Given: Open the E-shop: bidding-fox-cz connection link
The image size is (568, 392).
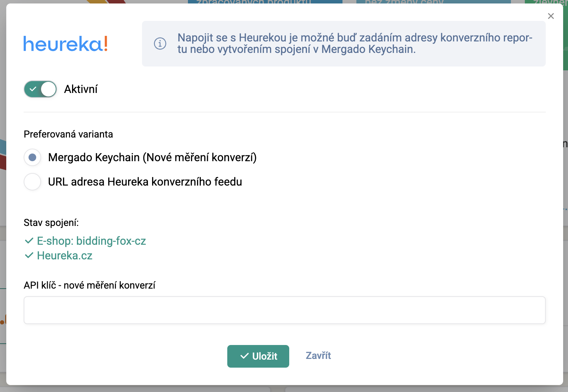Looking at the screenshot, I should click(91, 241).
